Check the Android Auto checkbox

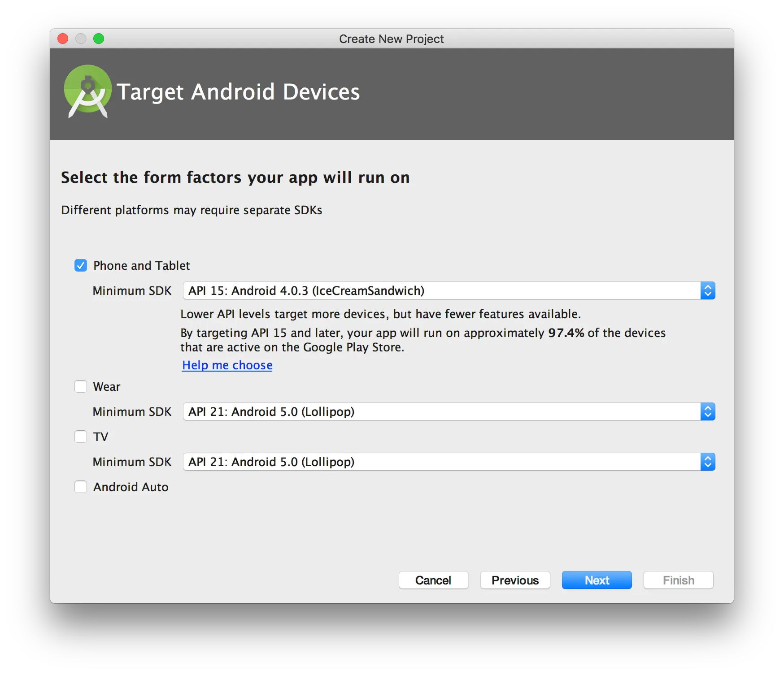(81, 487)
